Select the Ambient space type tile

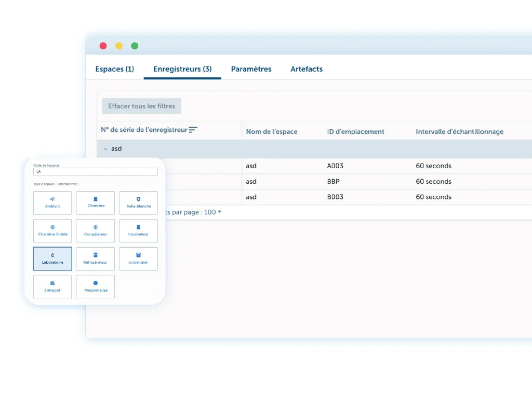(x=52, y=203)
